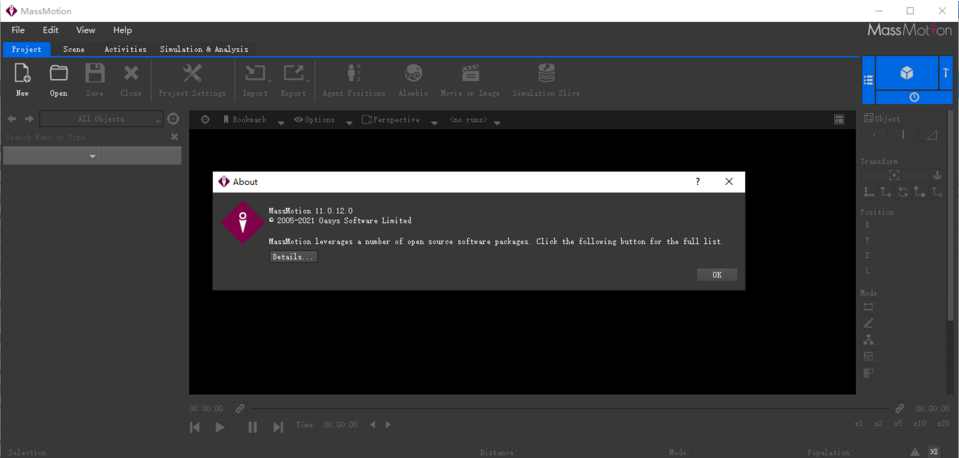Select the triangle shape icon under Object
This screenshot has height=458, width=959.
tap(931, 136)
